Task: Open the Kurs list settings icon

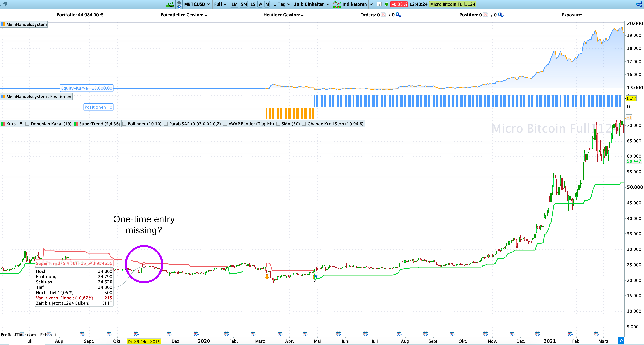Action: 21,124
